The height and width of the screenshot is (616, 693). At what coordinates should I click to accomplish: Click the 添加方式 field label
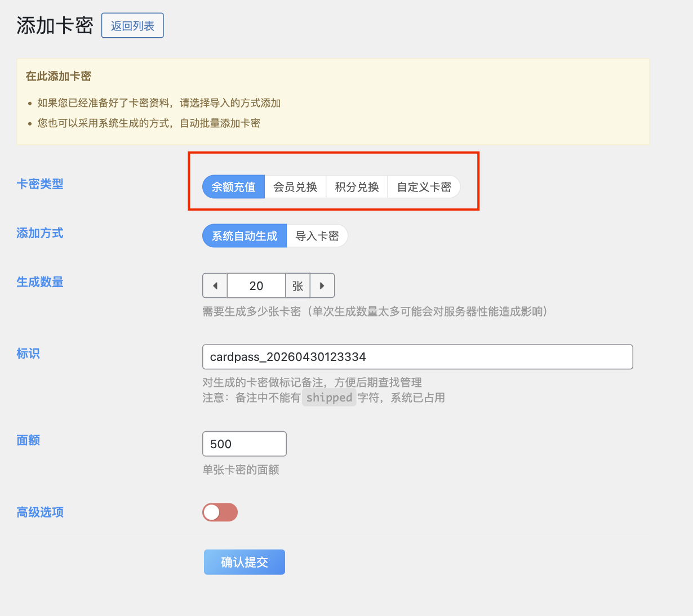click(39, 233)
